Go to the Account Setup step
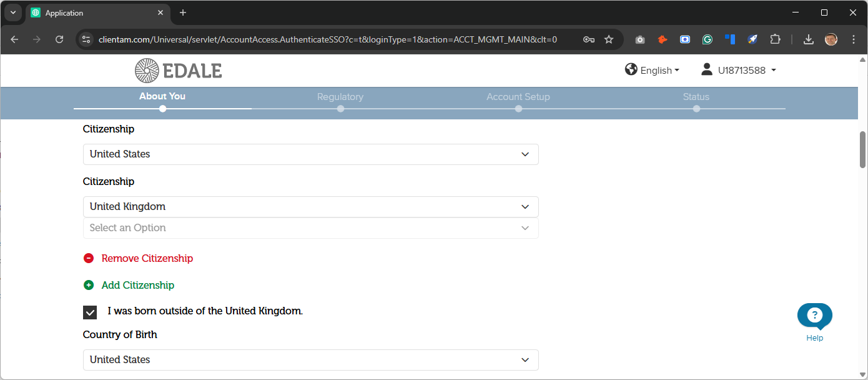This screenshot has height=380, width=868. [518, 97]
